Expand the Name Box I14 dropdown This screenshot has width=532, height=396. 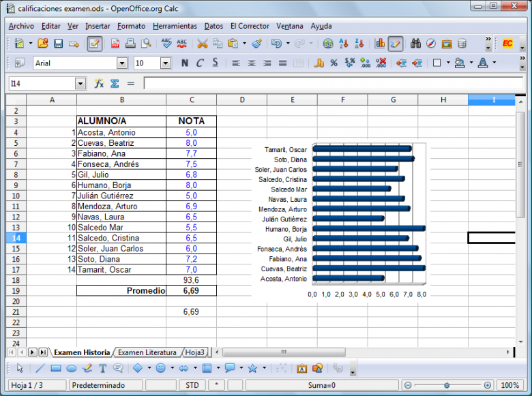[80, 83]
